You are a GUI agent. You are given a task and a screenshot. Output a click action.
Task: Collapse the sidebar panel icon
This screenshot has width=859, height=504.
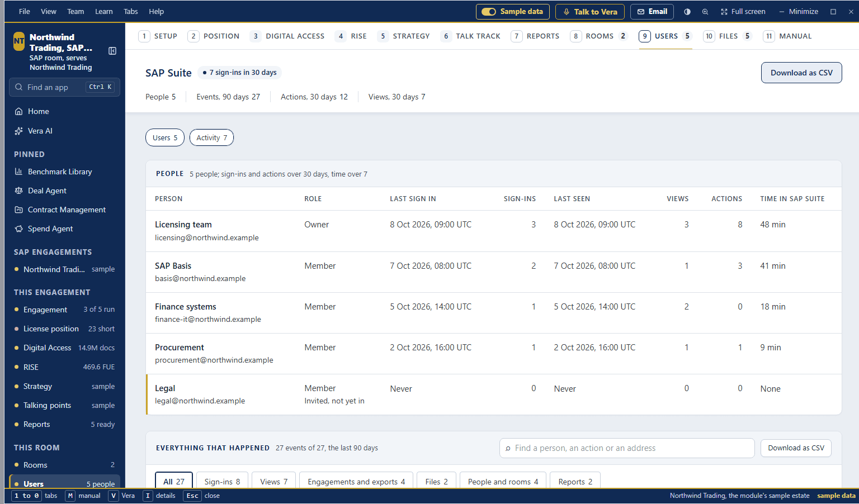click(x=112, y=51)
